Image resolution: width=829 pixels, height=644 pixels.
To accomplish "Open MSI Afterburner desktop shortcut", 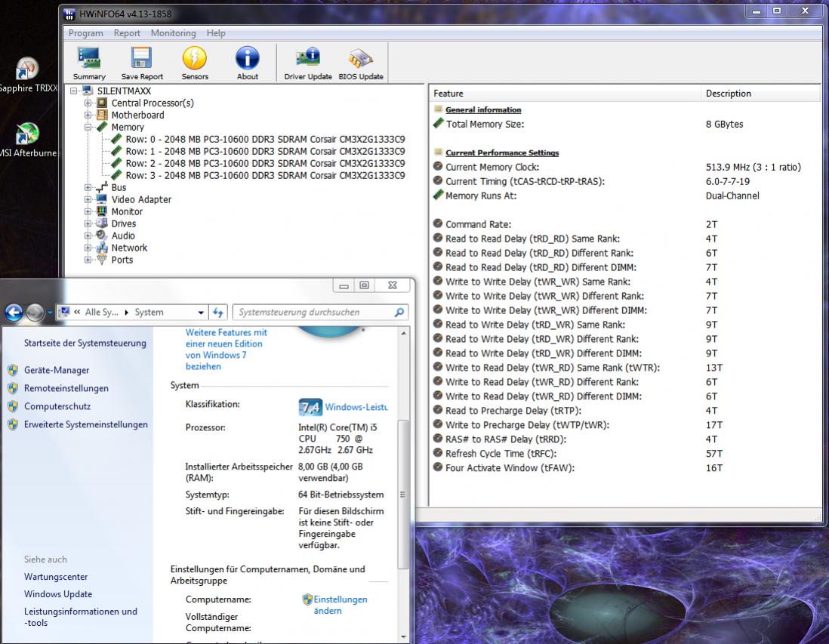I will pyautogui.click(x=27, y=140).
